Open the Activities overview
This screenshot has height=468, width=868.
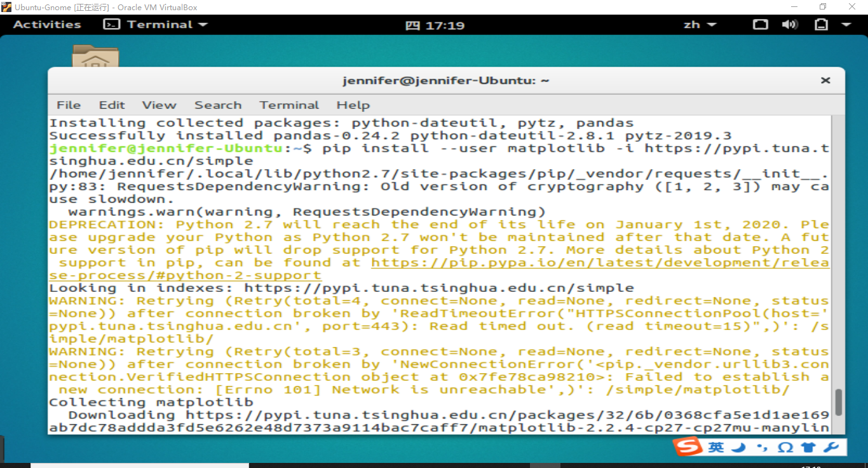click(x=47, y=25)
